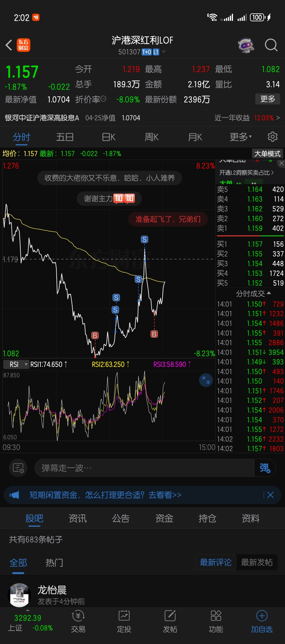The height and width of the screenshot is (644, 285).
Task: Tap the RSI1:74.650 indicator value
Action: point(49,364)
